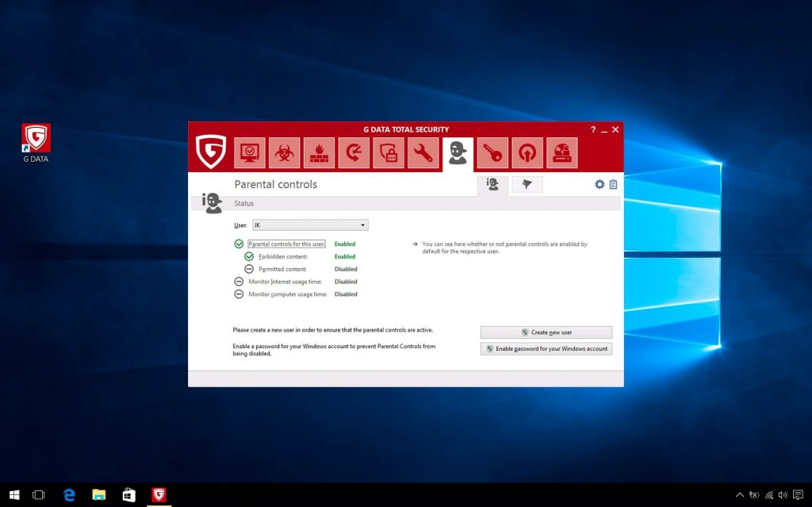Open G DATA desktop shortcut
Screen dimensions: 812x507
[x=36, y=143]
